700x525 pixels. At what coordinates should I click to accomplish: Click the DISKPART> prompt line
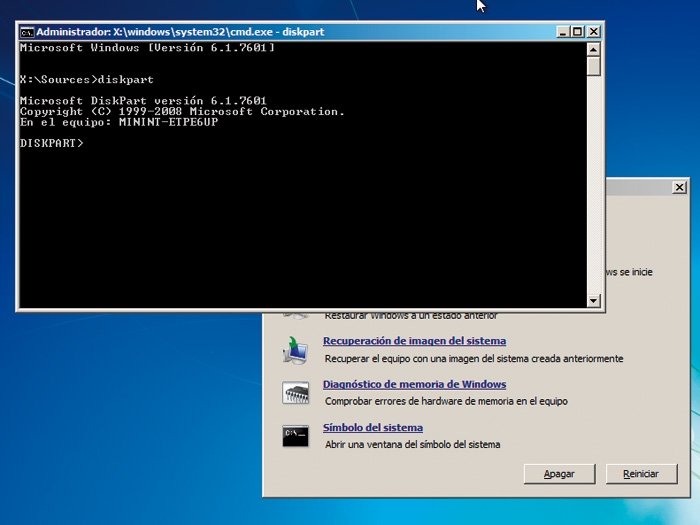pos(52,143)
